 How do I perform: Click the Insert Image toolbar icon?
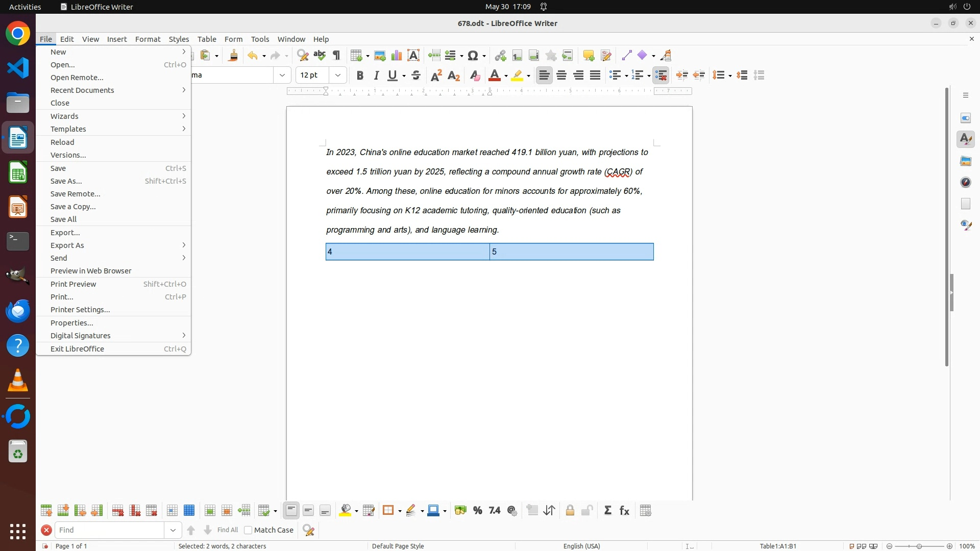(x=380, y=56)
